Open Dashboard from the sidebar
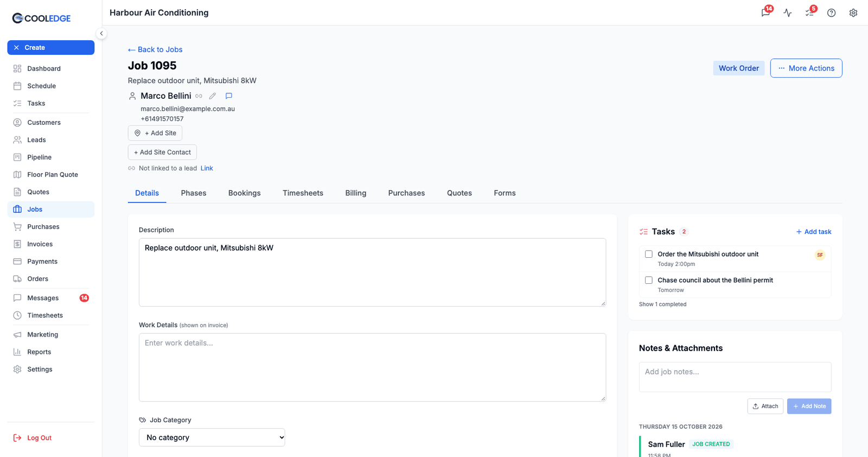 [51, 68]
